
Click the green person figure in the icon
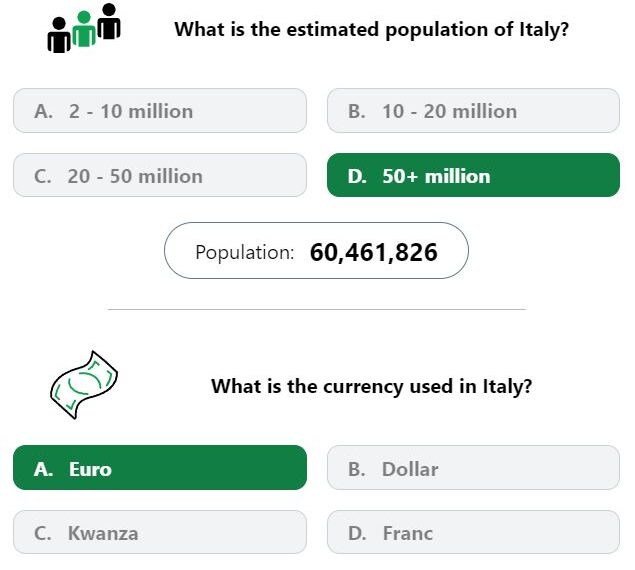[x=84, y=29]
